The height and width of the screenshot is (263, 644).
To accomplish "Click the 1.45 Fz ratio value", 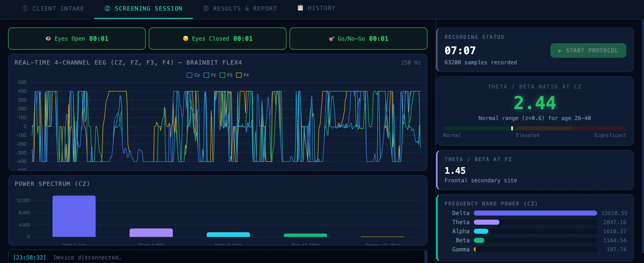I will pyautogui.click(x=455, y=171).
